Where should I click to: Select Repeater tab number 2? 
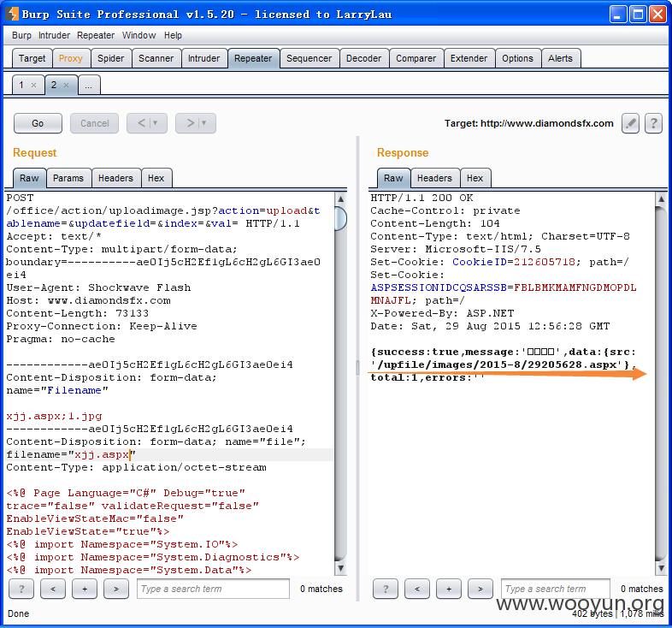(x=54, y=85)
